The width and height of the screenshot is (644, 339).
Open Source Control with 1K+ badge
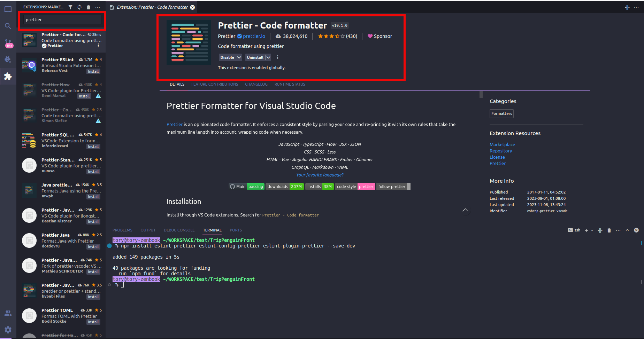coord(8,43)
